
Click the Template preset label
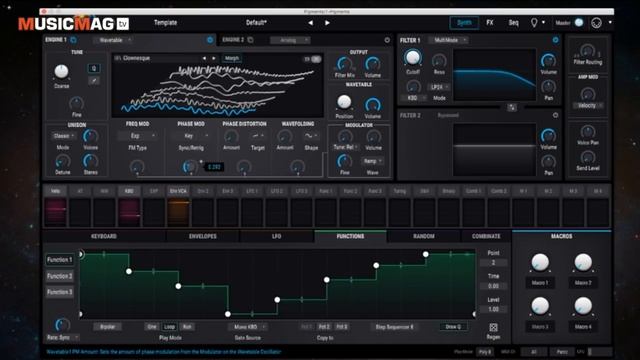[165, 23]
